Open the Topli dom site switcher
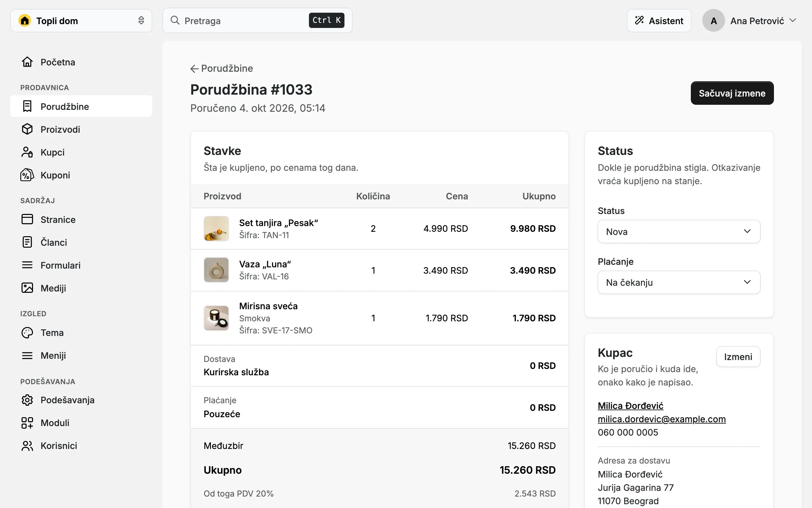 81,21
